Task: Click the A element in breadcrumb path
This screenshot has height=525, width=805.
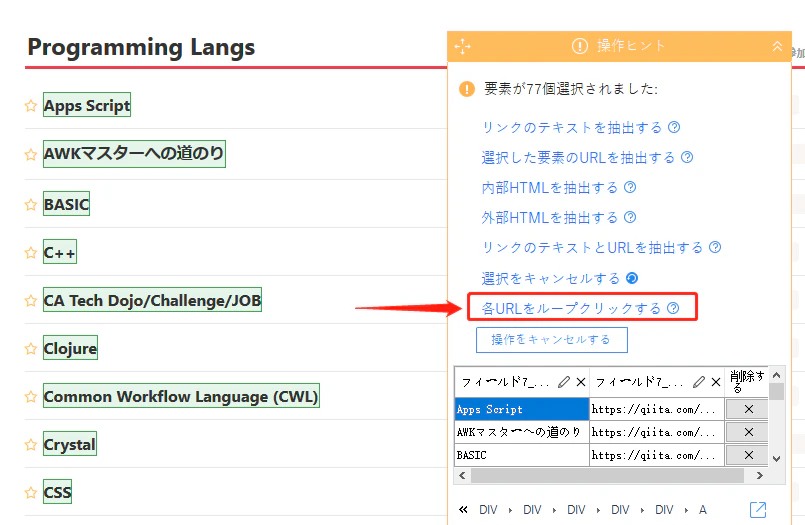Action: [x=703, y=510]
